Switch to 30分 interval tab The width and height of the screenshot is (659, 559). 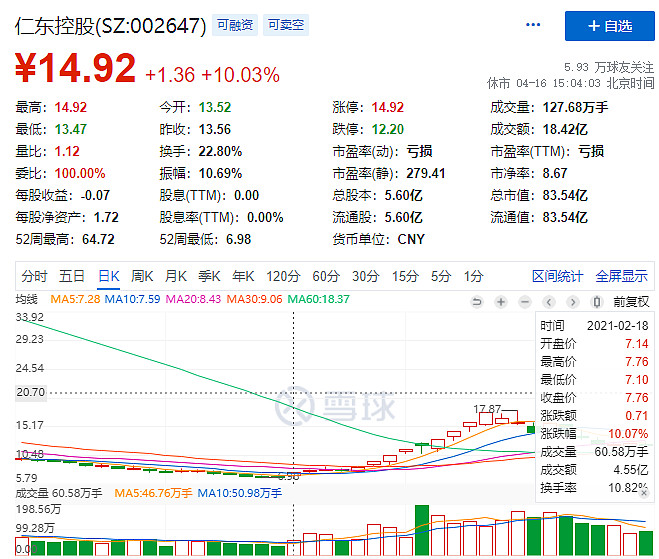tap(366, 276)
